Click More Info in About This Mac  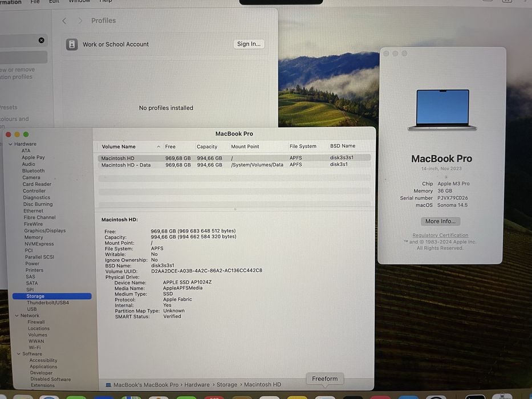[440, 221]
